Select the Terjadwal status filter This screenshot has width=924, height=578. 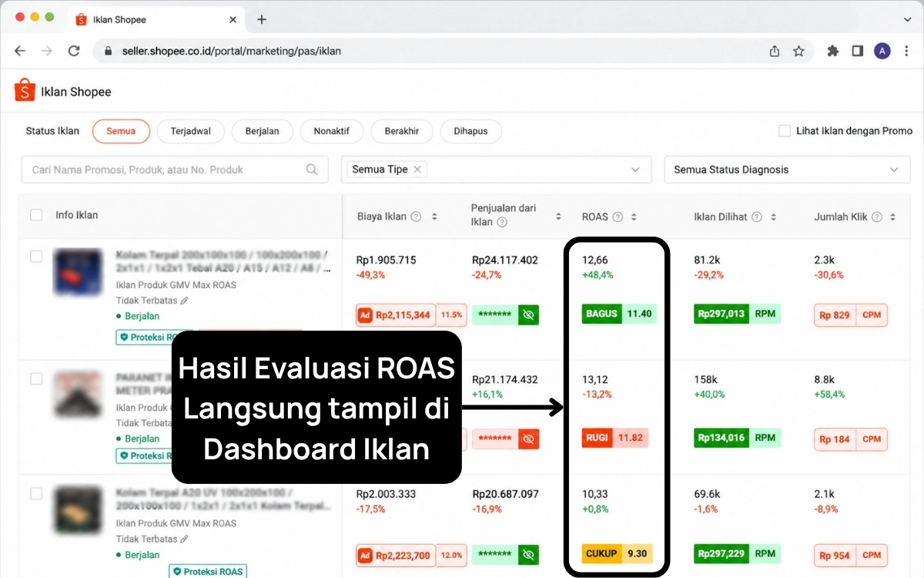pos(191,131)
